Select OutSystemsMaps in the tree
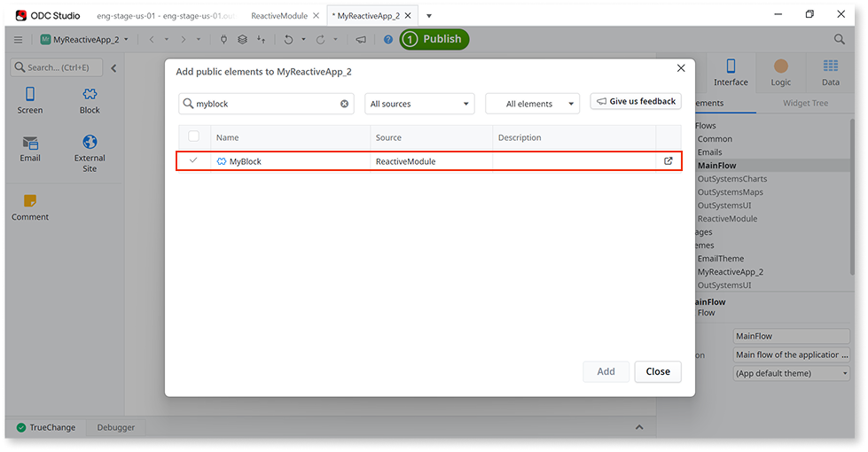Image resolution: width=868 pixels, height=452 pixels. pos(731,192)
